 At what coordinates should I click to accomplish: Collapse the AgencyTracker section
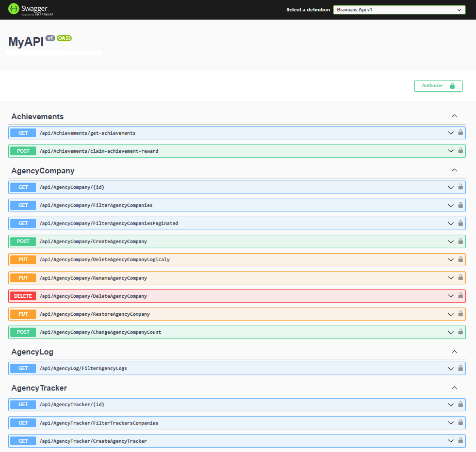tap(454, 388)
